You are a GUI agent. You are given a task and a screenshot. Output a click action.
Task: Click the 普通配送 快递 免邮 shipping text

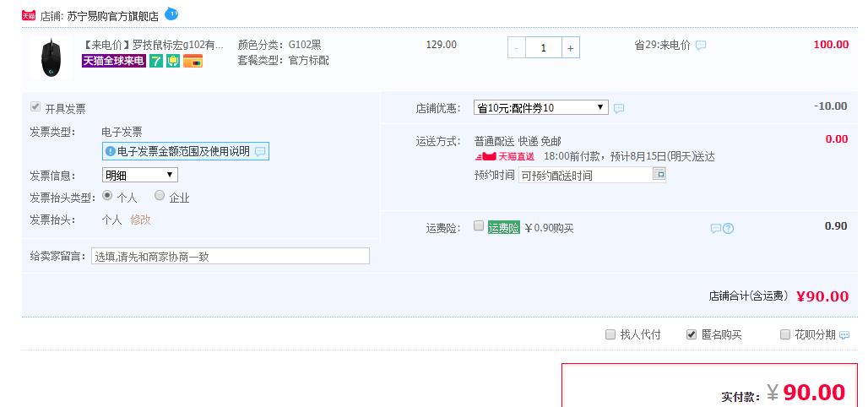click(x=518, y=141)
